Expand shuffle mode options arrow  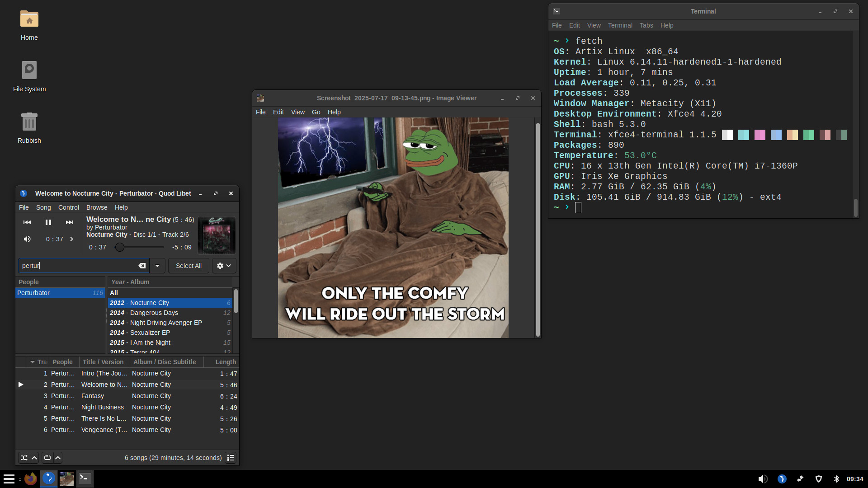pos(34,458)
